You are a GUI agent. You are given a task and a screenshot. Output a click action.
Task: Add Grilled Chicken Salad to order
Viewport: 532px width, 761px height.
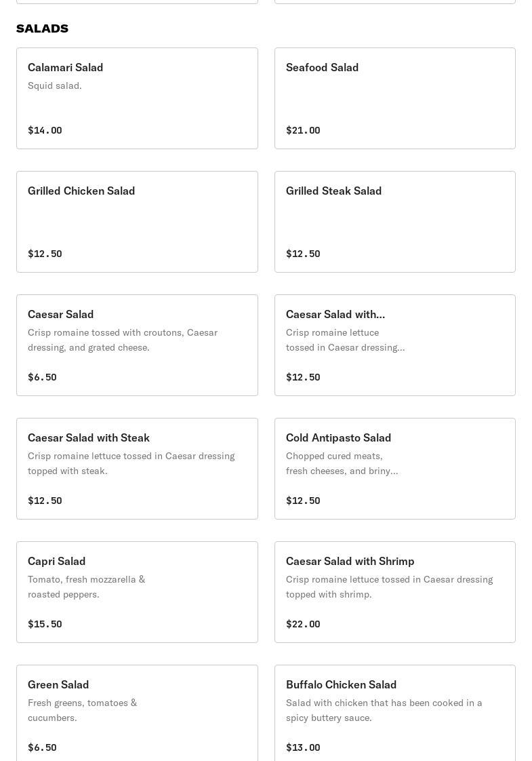[137, 222]
